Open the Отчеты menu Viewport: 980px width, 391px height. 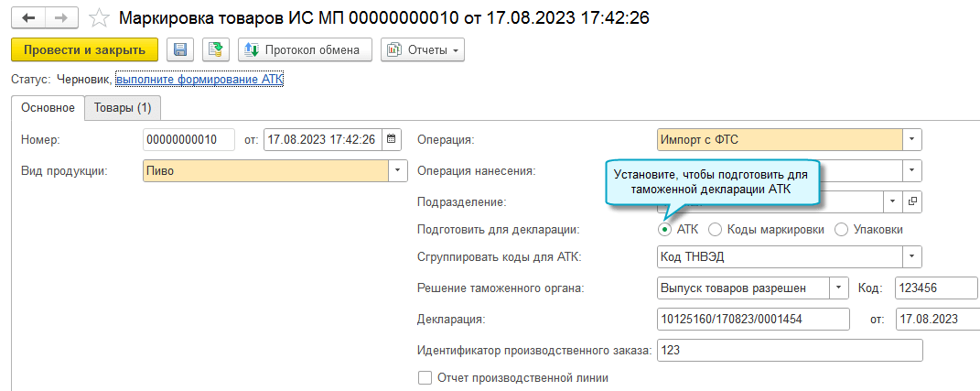point(423,49)
